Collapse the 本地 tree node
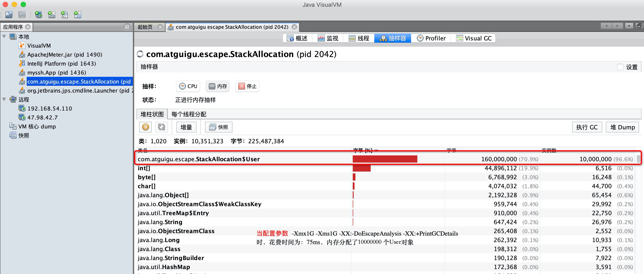The height and width of the screenshot is (274, 644). [4, 37]
